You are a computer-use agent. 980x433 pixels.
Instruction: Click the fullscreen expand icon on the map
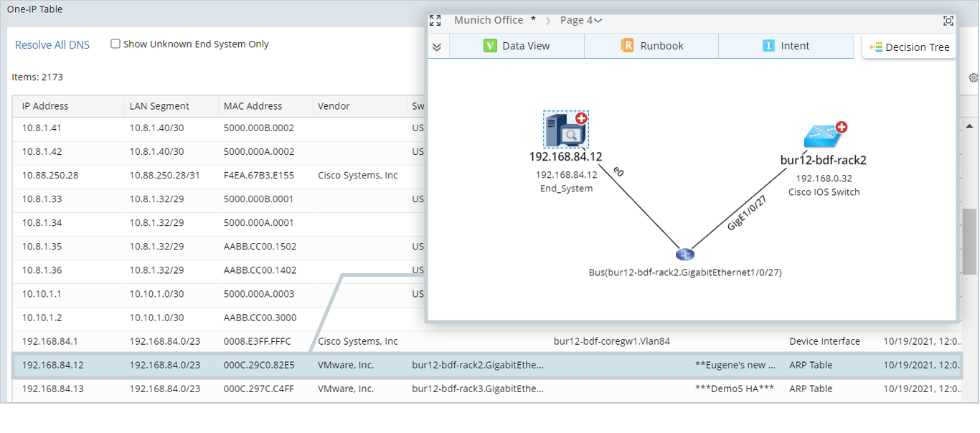[435, 19]
